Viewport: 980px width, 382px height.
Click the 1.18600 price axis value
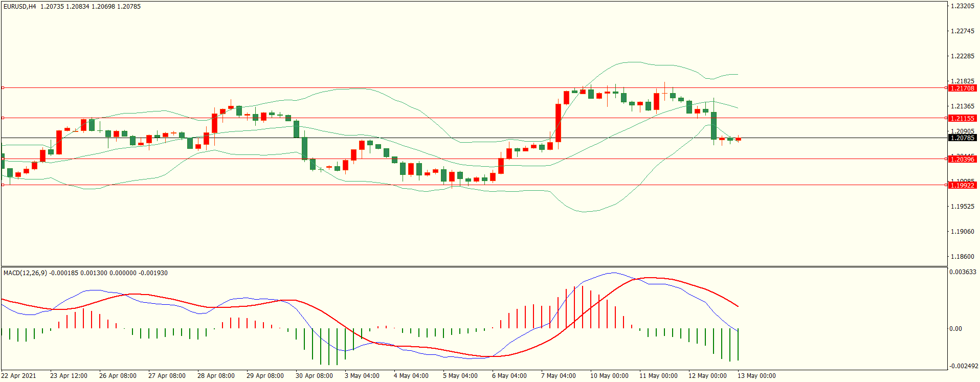click(962, 257)
